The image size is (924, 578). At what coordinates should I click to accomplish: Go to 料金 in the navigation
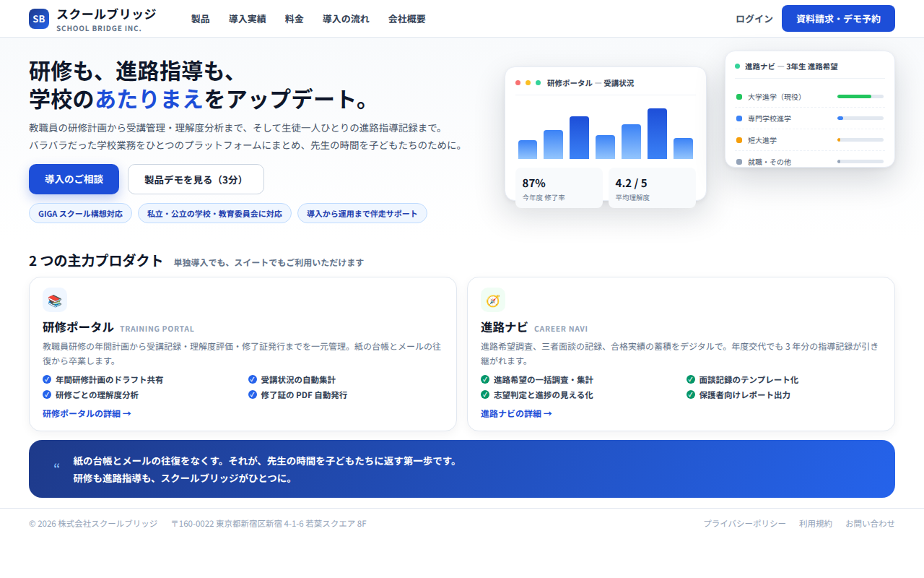295,19
